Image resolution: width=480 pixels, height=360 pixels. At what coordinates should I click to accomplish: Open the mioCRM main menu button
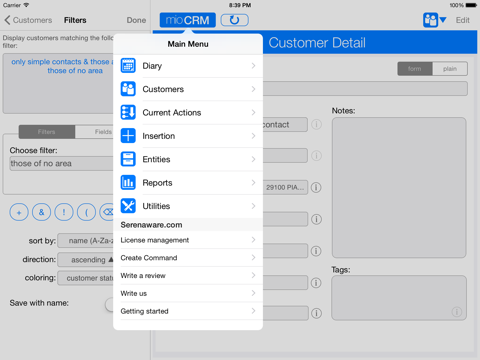[x=188, y=20]
